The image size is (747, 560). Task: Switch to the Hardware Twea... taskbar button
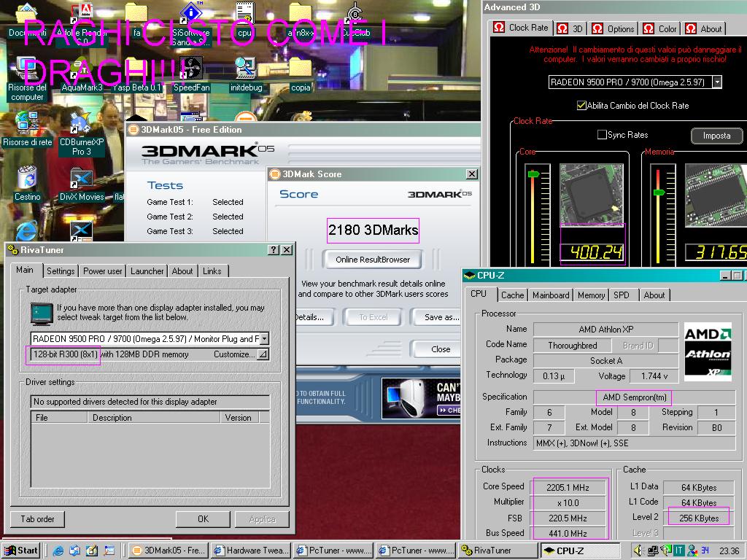[x=252, y=551]
